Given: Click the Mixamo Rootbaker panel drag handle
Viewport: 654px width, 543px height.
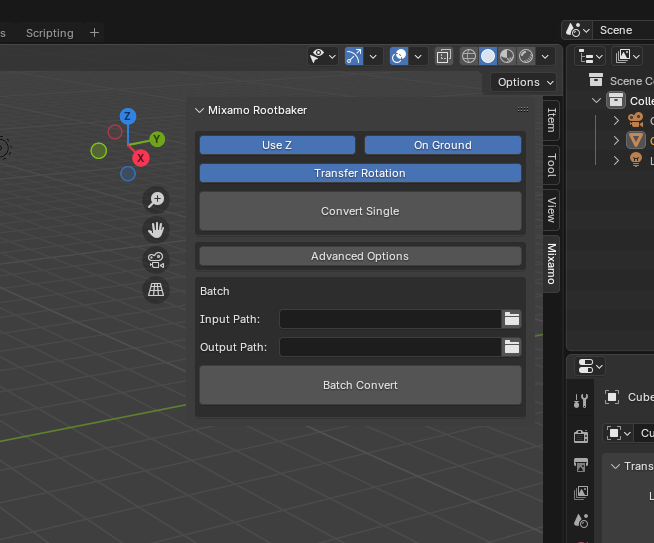Looking at the screenshot, I should click(x=523, y=110).
